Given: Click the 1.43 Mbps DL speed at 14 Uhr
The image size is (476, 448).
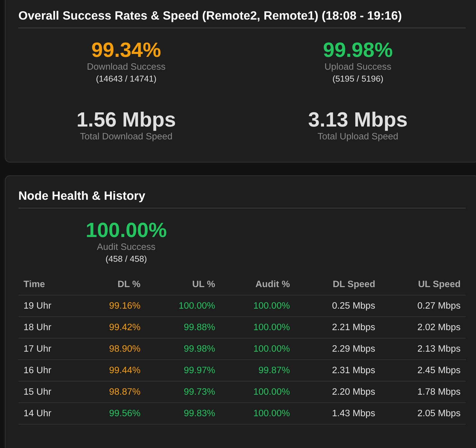Looking at the screenshot, I should (x=353, y=413).
